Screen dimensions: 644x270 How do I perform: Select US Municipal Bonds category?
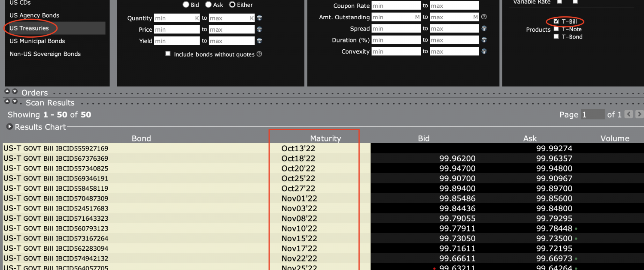(37, 41)
